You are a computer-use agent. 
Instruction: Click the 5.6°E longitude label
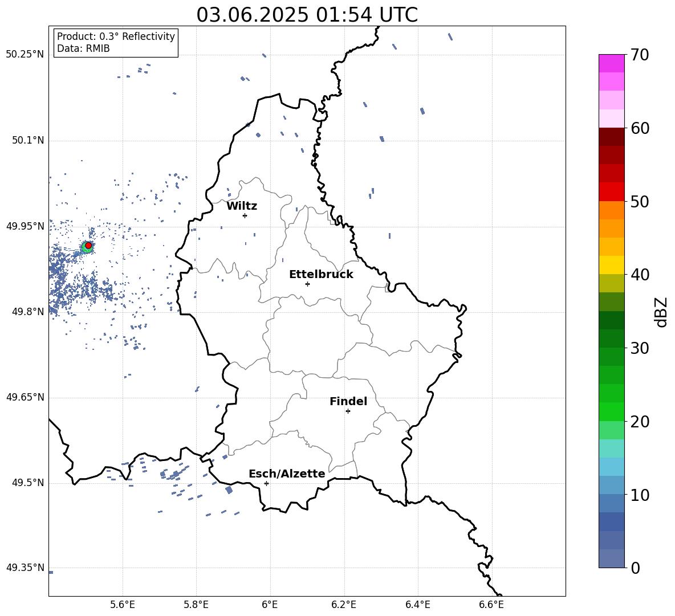point(123,605)
